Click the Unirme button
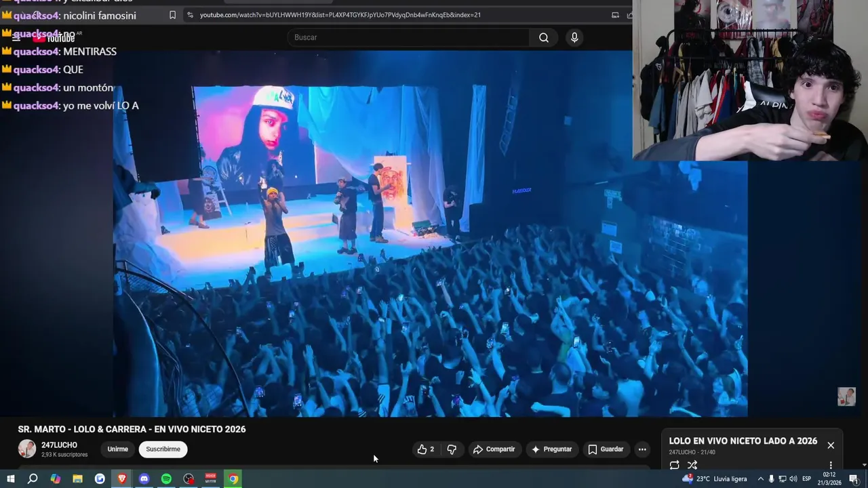 click(117, 449)
